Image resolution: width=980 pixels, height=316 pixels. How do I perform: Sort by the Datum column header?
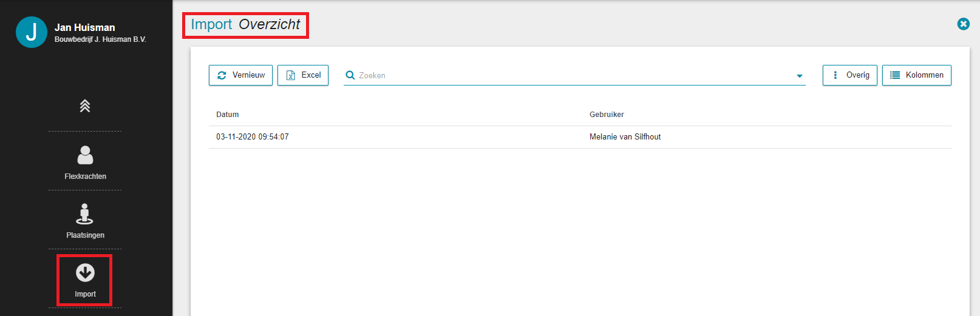coord(228,115)
